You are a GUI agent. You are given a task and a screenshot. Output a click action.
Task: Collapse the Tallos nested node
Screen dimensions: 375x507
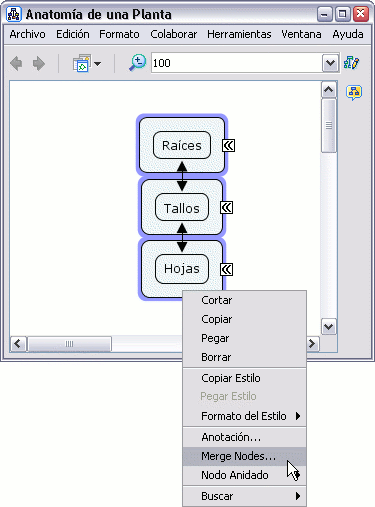pyautogui.click(x=227, y=208)
